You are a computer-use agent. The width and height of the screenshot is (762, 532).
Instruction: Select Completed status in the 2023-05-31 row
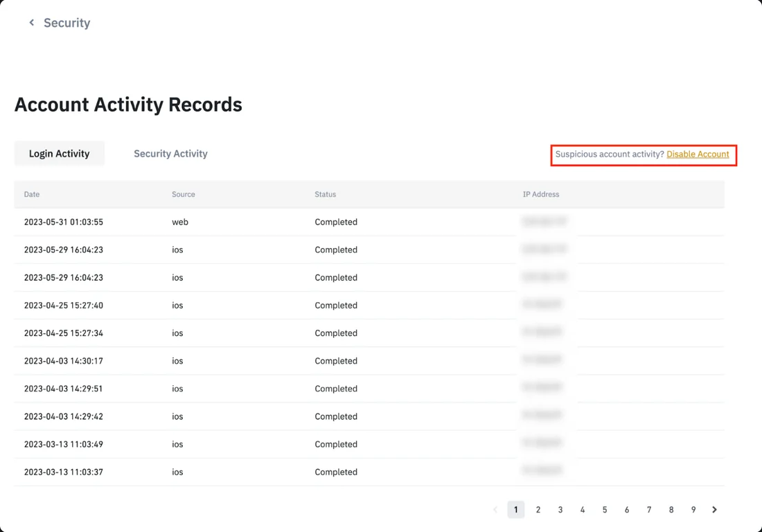pos(336,222)
